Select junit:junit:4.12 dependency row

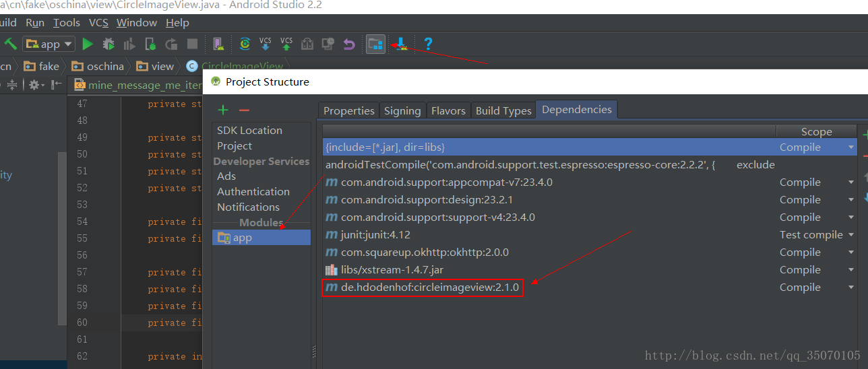590,235
